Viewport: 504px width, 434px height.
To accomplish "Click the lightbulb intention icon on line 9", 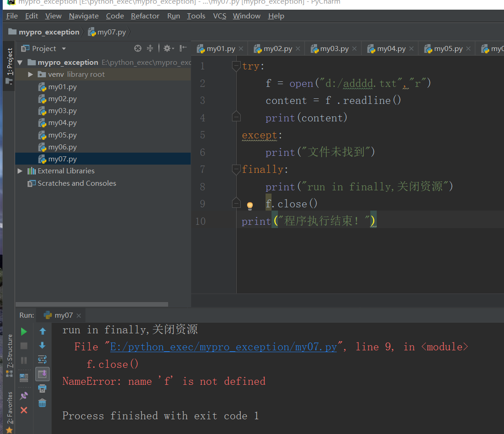I will pyautogui.click(x=250, y=205).
